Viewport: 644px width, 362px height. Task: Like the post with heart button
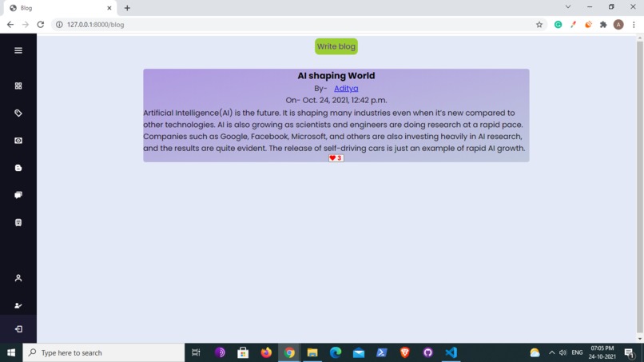click(336, 157)
